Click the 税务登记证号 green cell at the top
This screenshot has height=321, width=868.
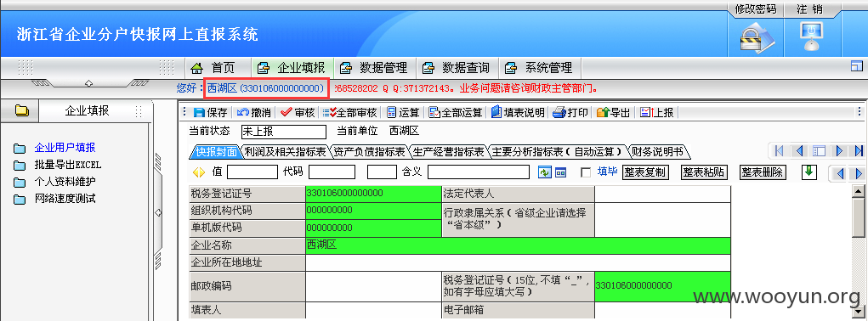tap(373, 194)
